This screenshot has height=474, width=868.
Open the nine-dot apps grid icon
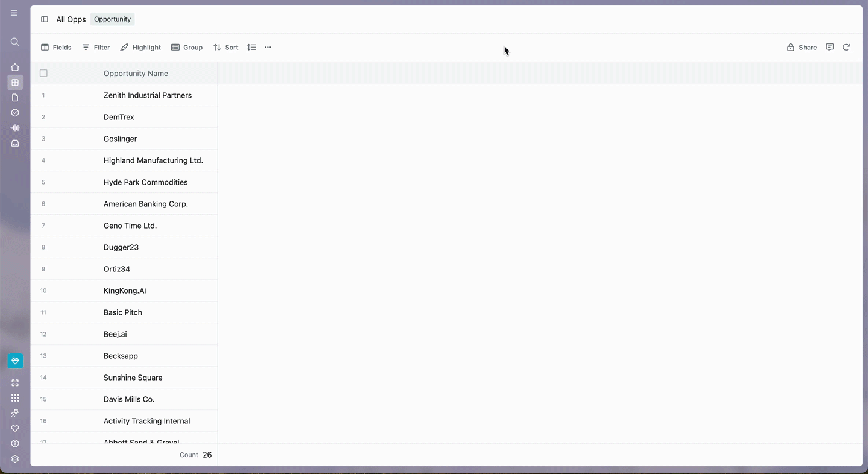[x=15, y=398]
